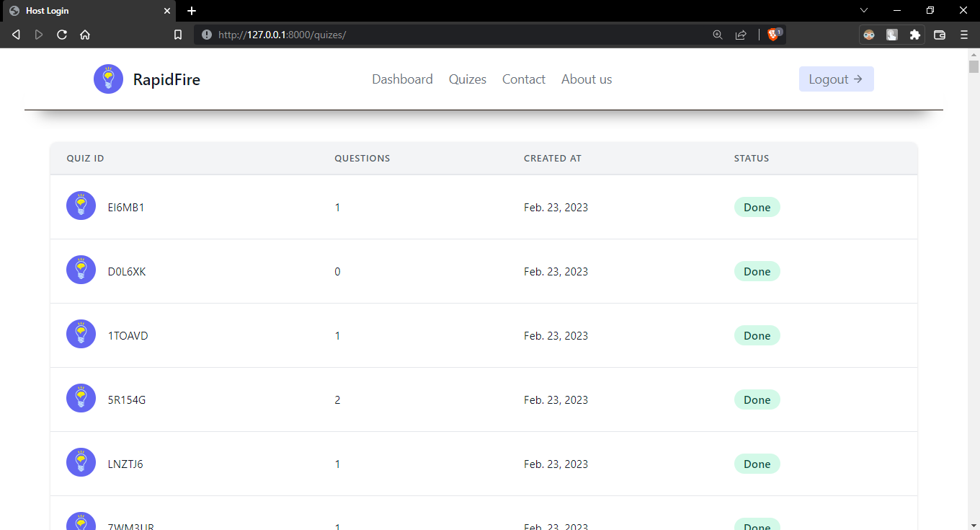Image resolution: width=980 pixels, height=530 pixels.
Task: Switch to the Quizes navigation item
Action: (x=467, y=79)
